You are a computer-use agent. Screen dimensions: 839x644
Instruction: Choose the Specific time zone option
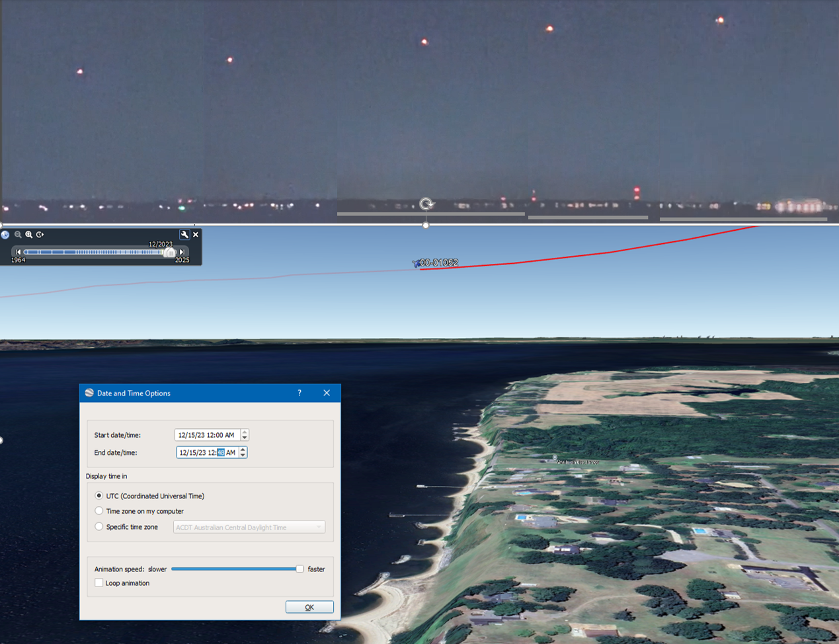(x=99, y=527)
